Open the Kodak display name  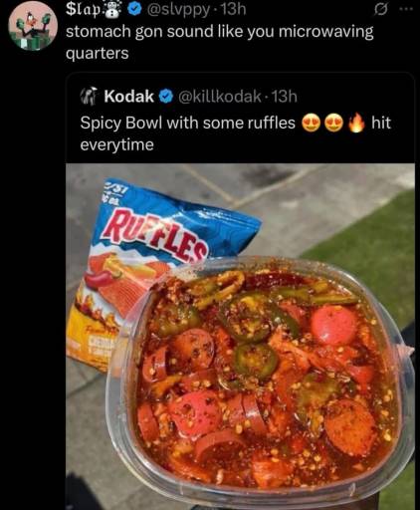(x=129, y=97)
